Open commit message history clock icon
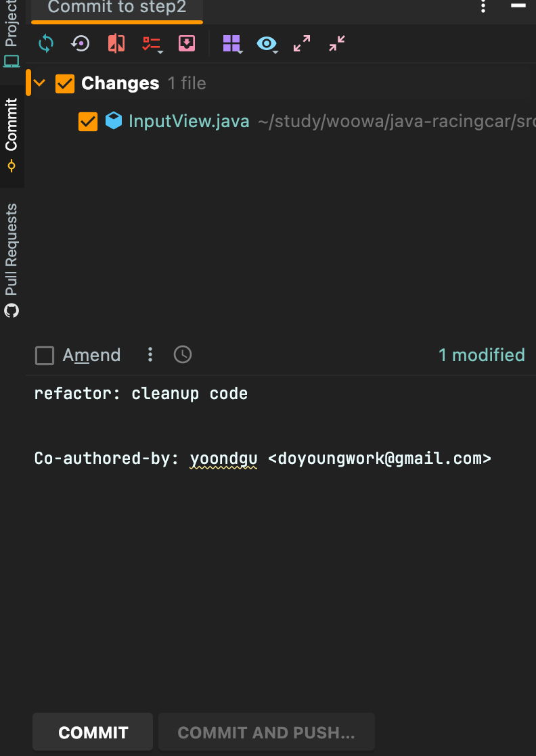Viewport: 536px width, 756px height. [x=183, y=354]
